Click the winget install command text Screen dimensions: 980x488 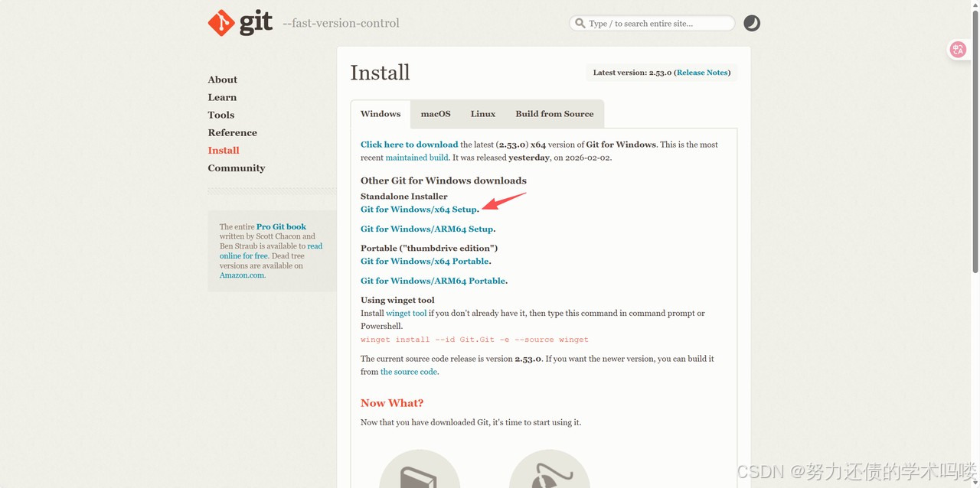pyautogui.click(x=475, y=340)
